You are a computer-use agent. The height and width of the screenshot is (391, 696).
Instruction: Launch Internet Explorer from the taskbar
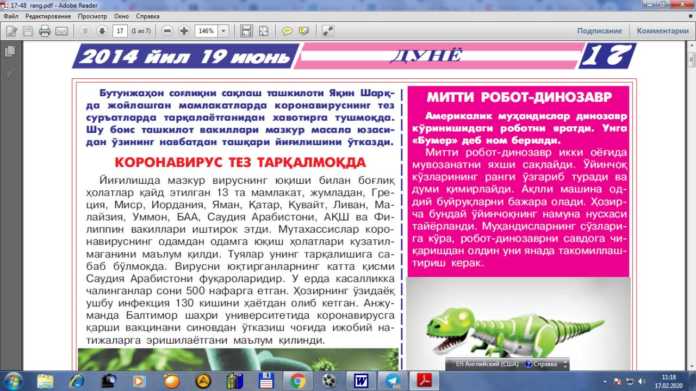point(77,381)
